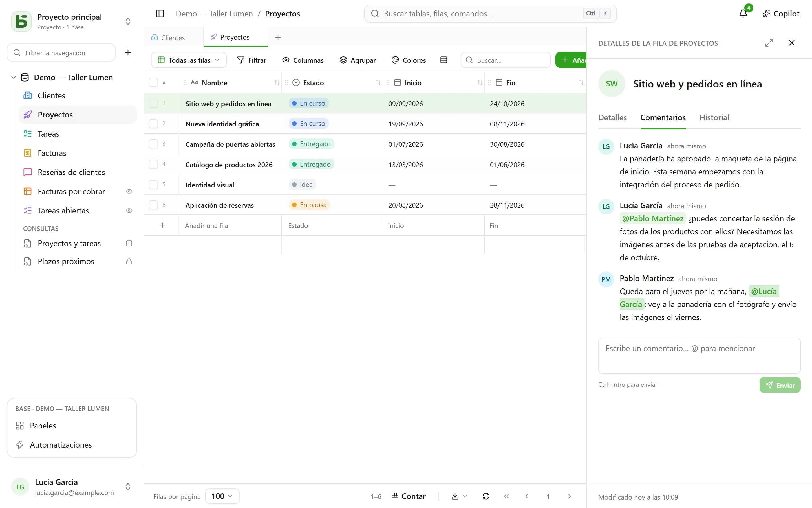
Task: Open the Todas las filas view dropdown
Action: pyautogui.click(x=189, y=60)
